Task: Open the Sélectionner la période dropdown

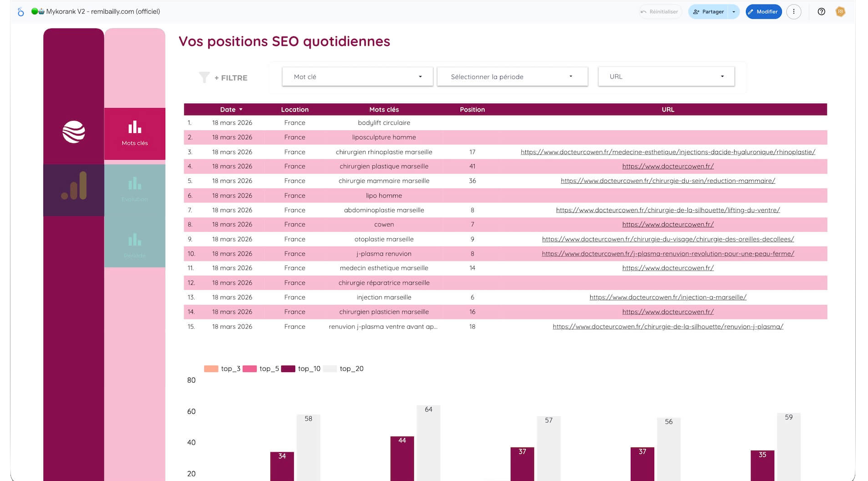Action: coord(512,77)
